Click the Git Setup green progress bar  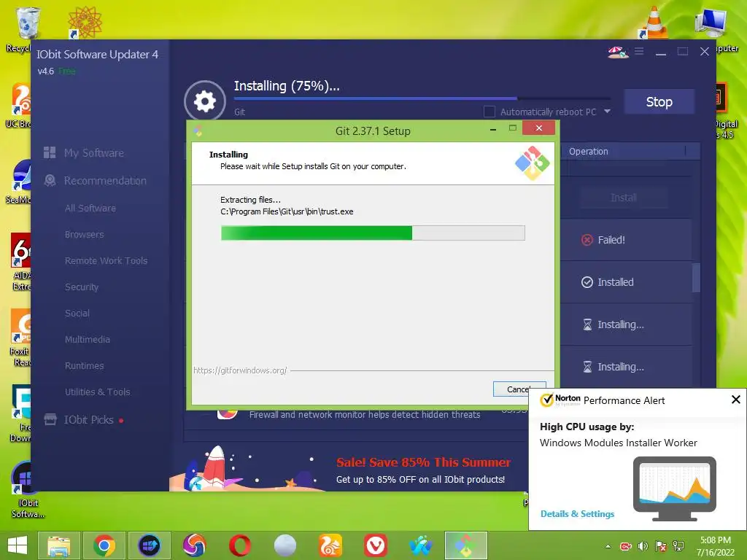373,233
